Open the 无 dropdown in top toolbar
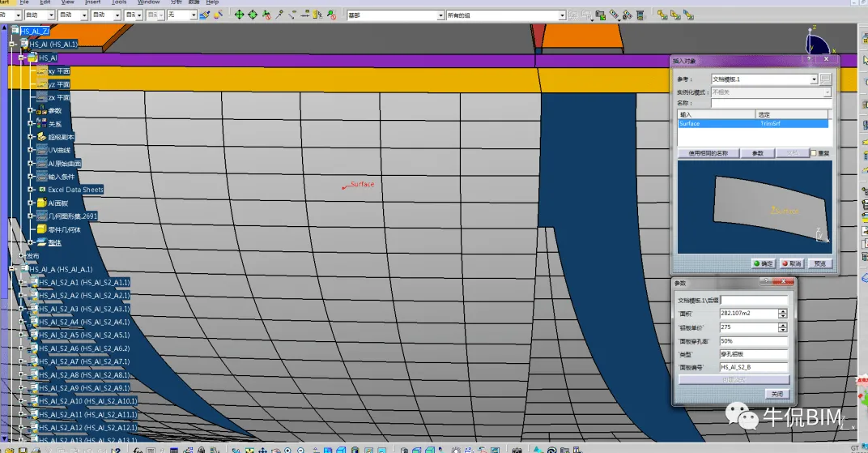This screenshot has height=453, width=868. point(194,15)
